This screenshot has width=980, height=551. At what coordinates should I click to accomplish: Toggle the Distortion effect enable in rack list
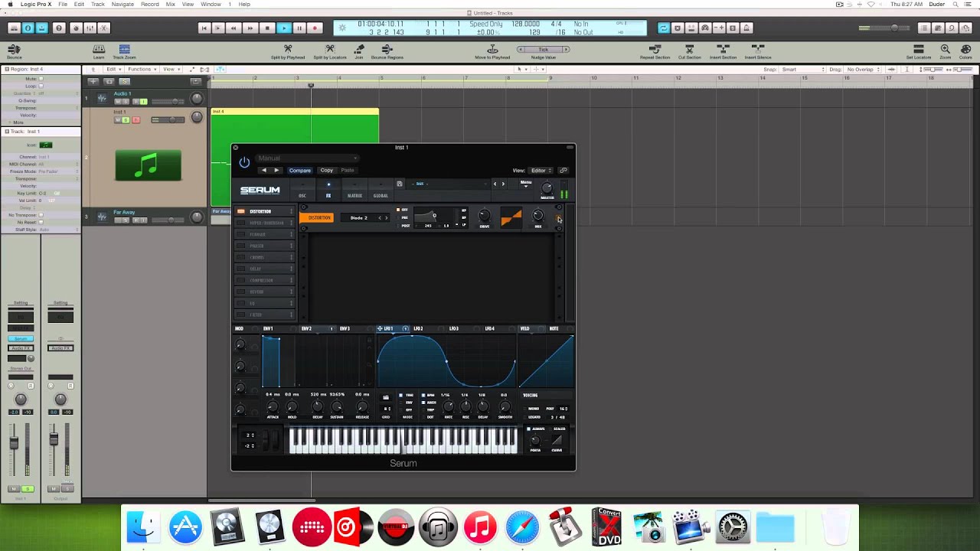click(x=241, y=211)
